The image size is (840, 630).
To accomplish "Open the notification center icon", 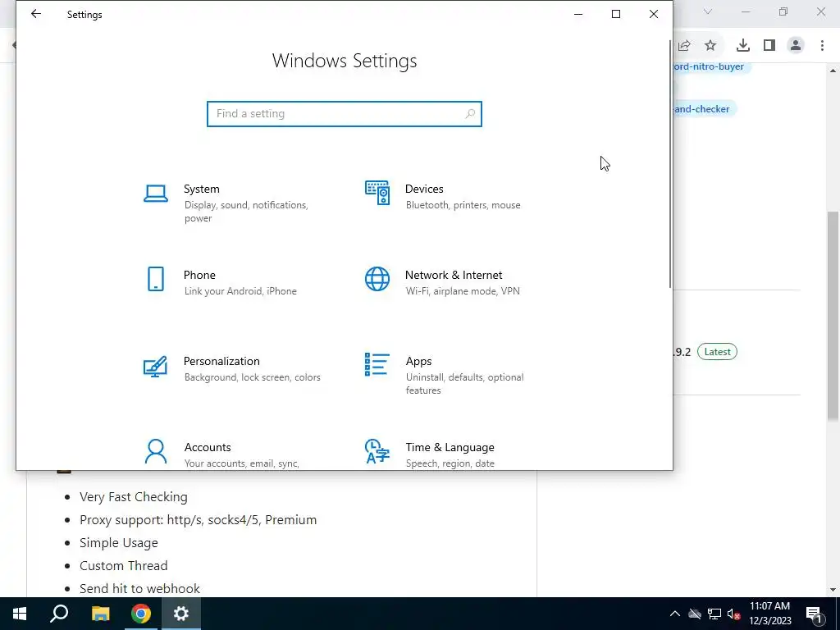I will (x=814, y=614).
